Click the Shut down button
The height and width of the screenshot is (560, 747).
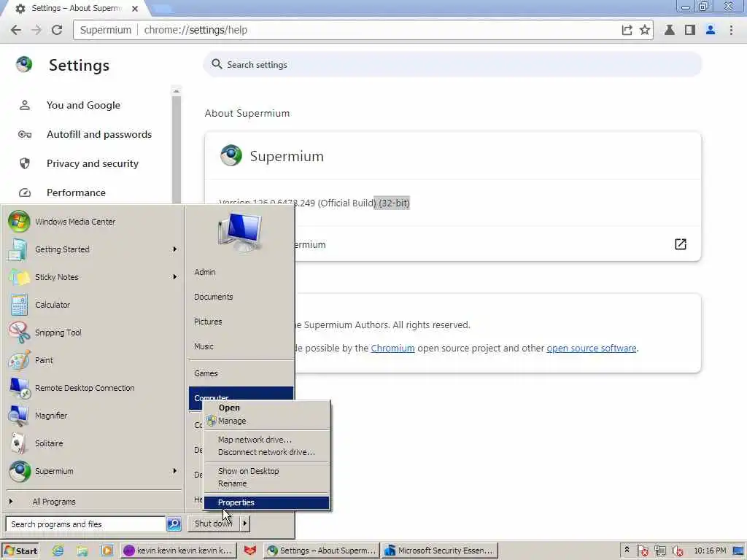[x=214, y=524]
